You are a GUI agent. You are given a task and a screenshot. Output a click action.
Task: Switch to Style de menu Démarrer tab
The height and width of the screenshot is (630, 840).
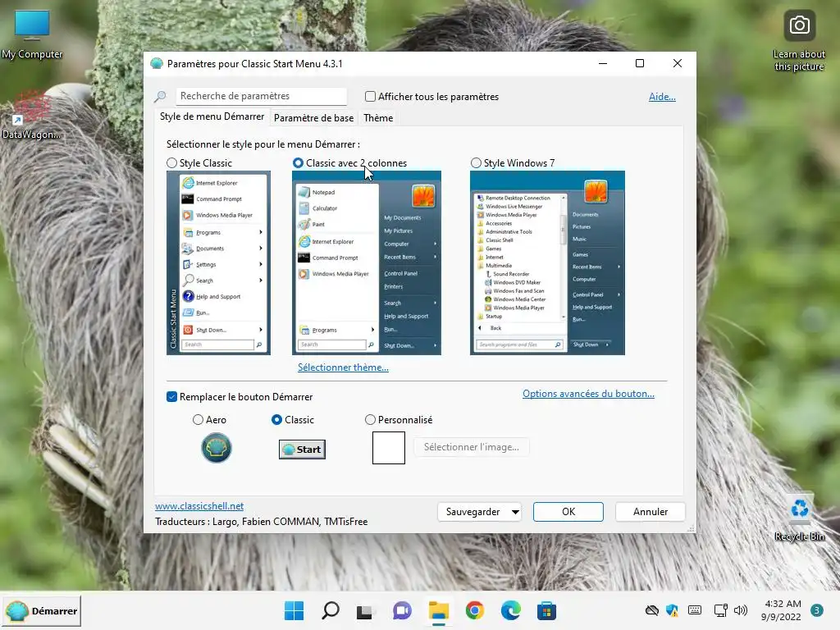tap(212, 116)
